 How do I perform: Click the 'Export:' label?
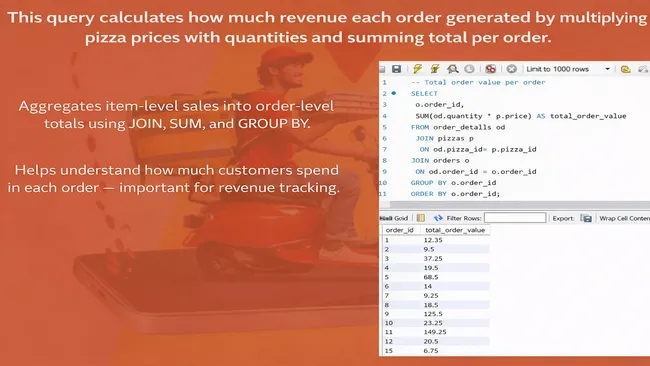point(563,218)
